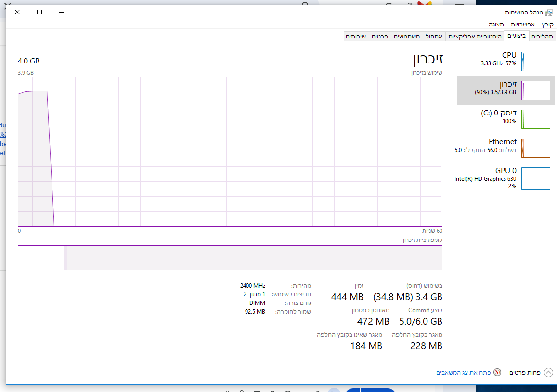Collapse details with פחות פרטים chevron

click(548, 372)
